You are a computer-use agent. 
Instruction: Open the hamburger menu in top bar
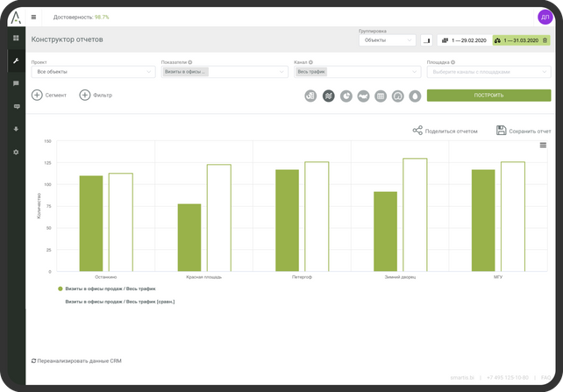[33, 17]
